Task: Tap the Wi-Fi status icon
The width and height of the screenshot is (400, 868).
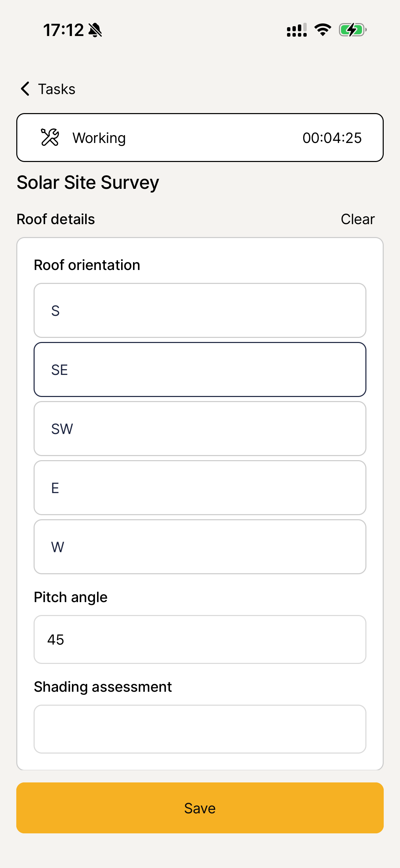Action: click(x=323, y=30)
